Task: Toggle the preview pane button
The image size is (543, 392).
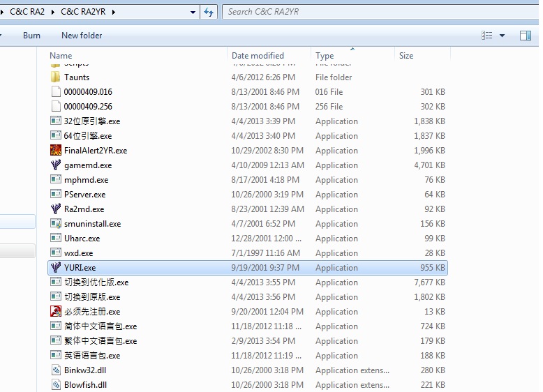Action: coord(525,36)
